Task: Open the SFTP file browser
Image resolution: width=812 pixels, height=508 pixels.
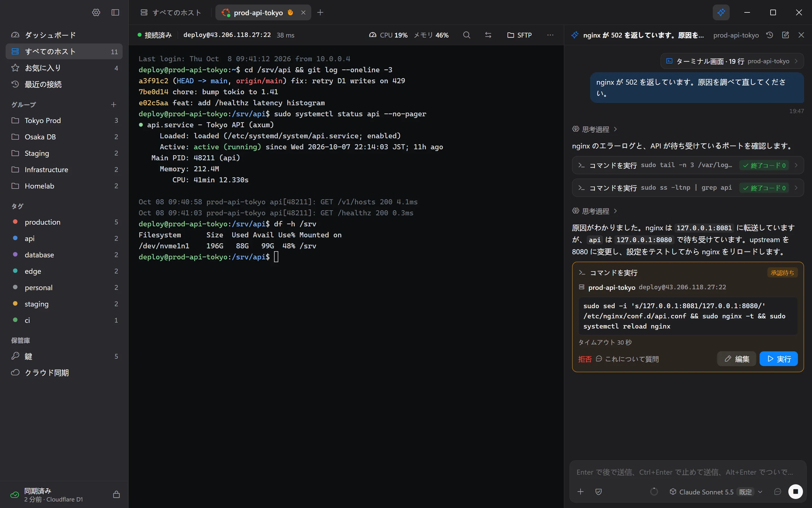Action: click(519, 35)
